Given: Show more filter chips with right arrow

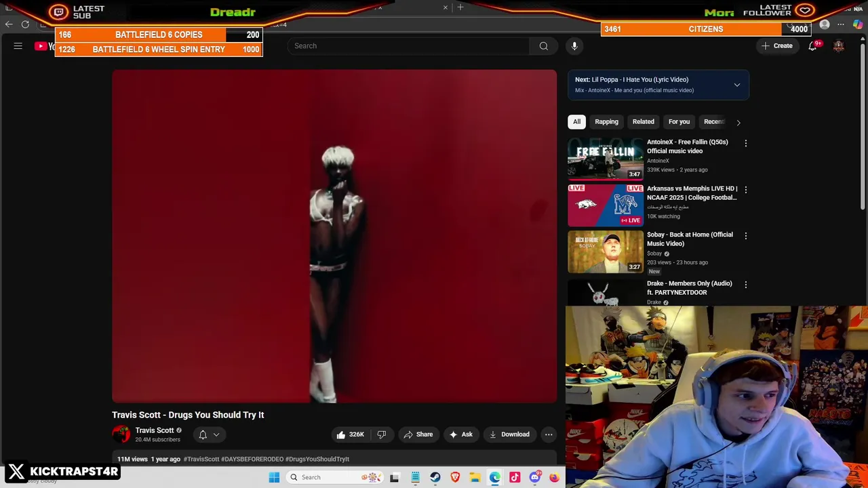Looking at the screenshot, I should click(738, 123).
